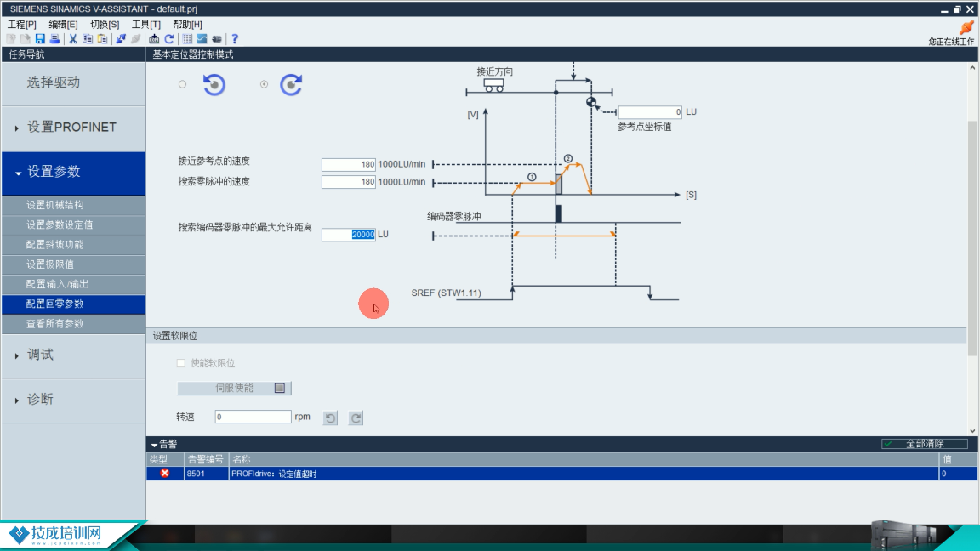
Task: Open the 切换[S] menu
Action: click(105, 25)
